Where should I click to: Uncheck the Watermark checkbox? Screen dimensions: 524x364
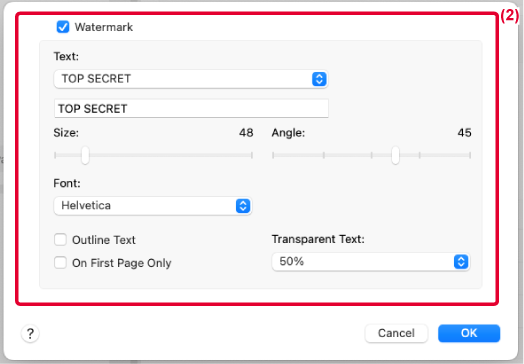[63, 27]
